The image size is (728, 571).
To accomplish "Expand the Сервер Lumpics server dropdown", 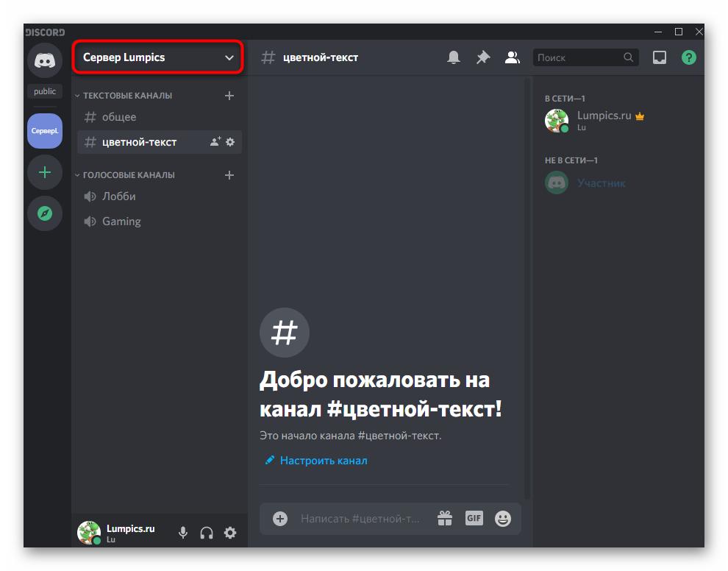I will (158, 57).
